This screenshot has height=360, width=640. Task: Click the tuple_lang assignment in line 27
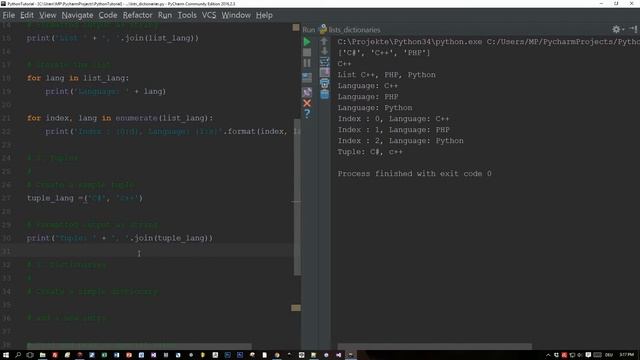pos(85,198)
